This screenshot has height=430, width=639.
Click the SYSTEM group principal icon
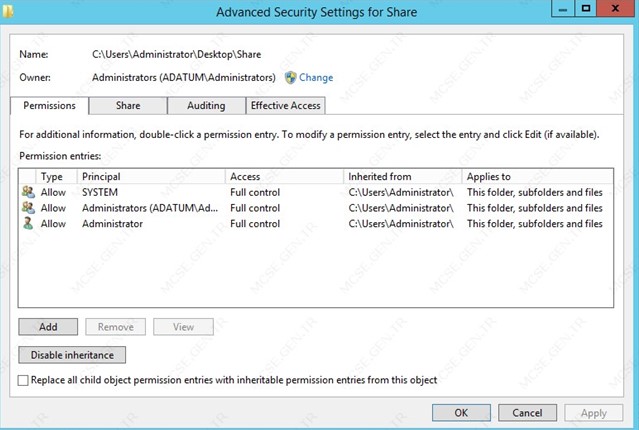[x=28, y=192]
